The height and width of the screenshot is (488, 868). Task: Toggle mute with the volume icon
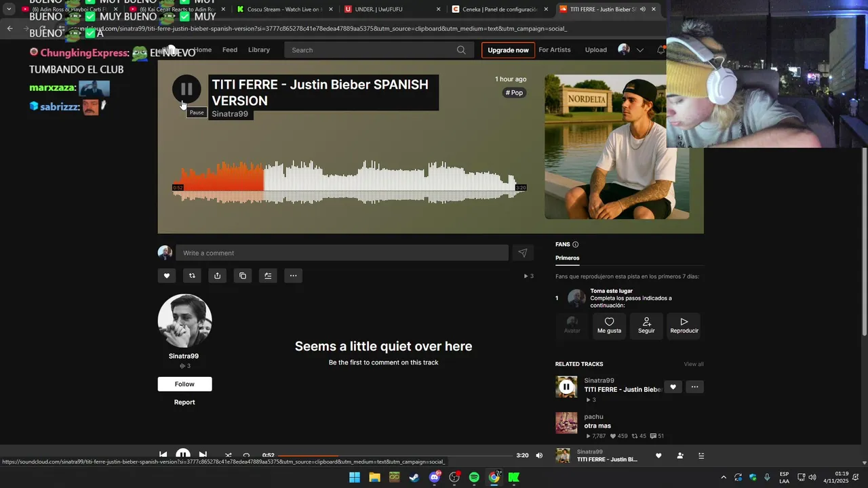pos(539,455)
